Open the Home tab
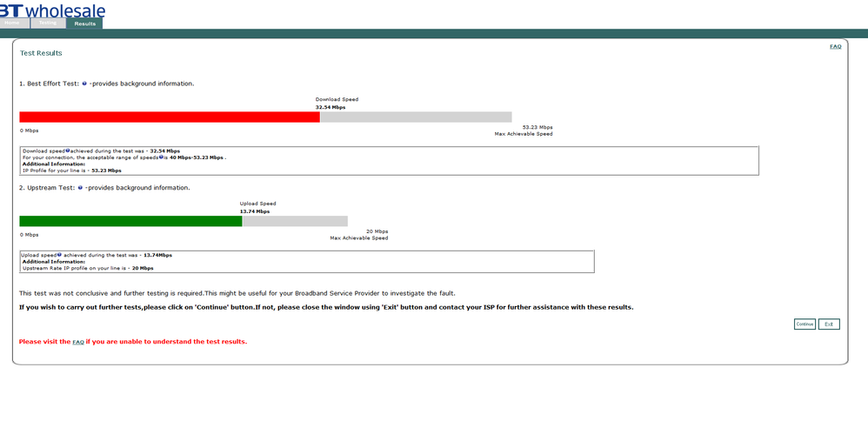Image resolution: width=868 pixels, height=421 pixels. tap(14, 23)
